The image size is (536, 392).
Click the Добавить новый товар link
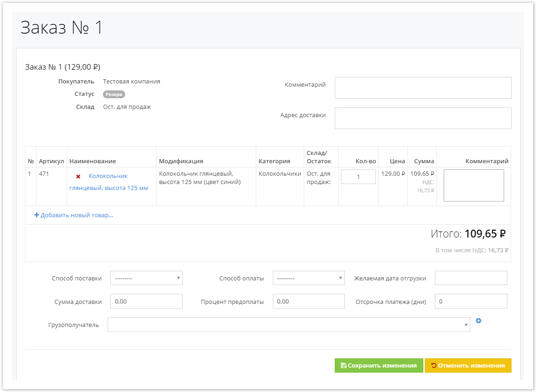pyautogui.click(x=77, y=215)
